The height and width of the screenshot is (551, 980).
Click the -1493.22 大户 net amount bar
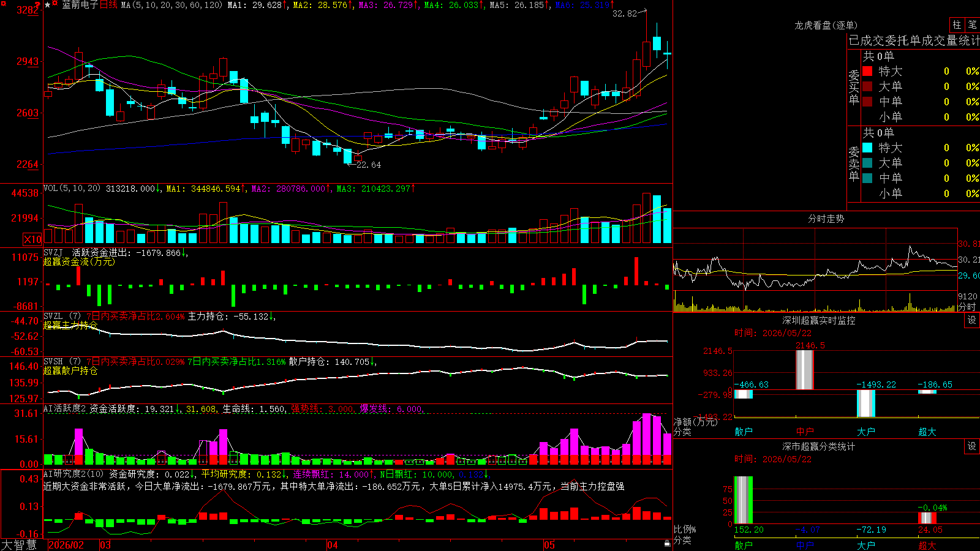point(866,403)
